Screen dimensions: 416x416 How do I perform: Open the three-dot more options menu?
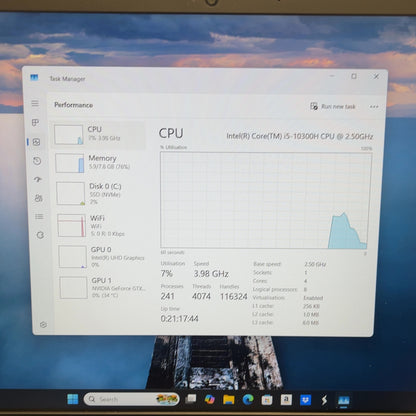[x=374, y=107]
